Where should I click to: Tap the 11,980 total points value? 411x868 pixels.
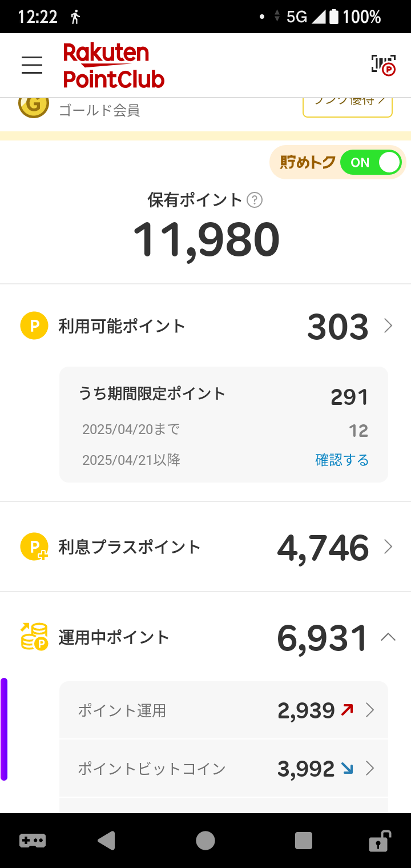tap(206, 239)
